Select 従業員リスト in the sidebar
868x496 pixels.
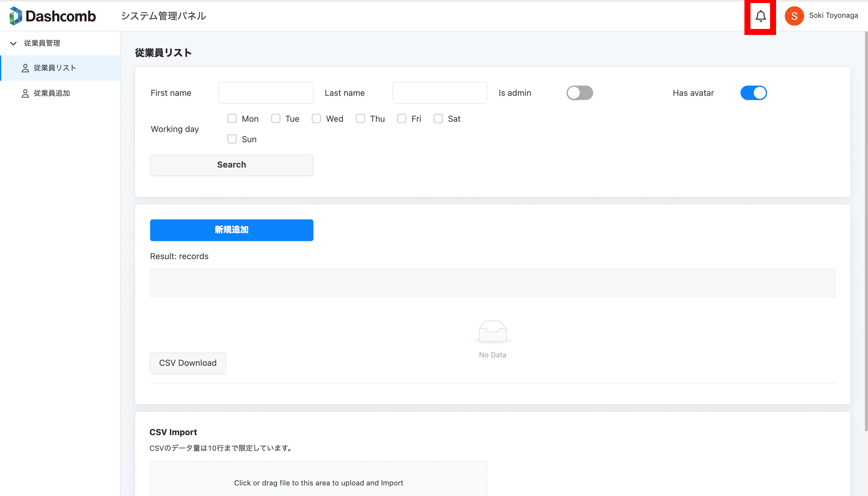[x=55, y=68]
